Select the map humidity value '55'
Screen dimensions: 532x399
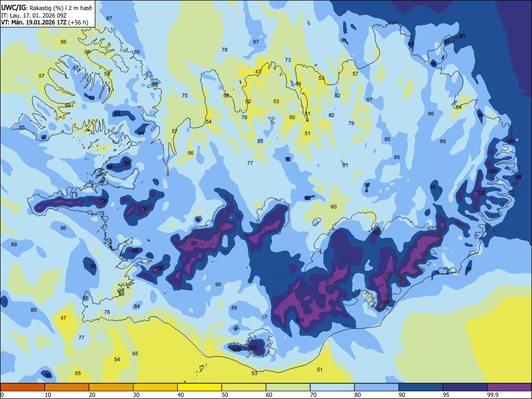[x=78, y=373]
